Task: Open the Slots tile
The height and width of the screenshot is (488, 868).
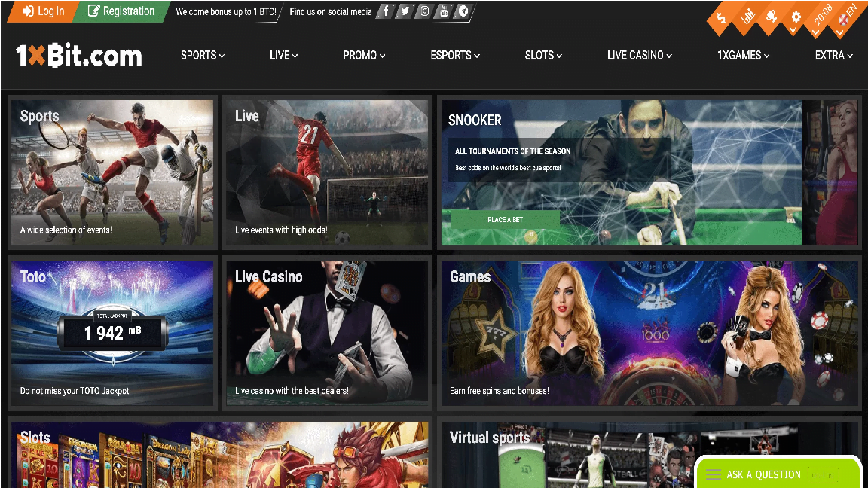Action: point(220,455)
